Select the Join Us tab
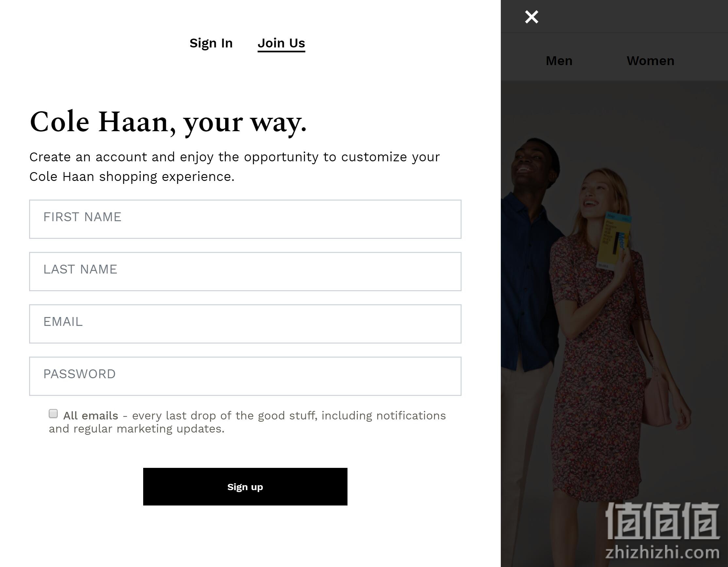The image size is (728, 567). point(281,44)
